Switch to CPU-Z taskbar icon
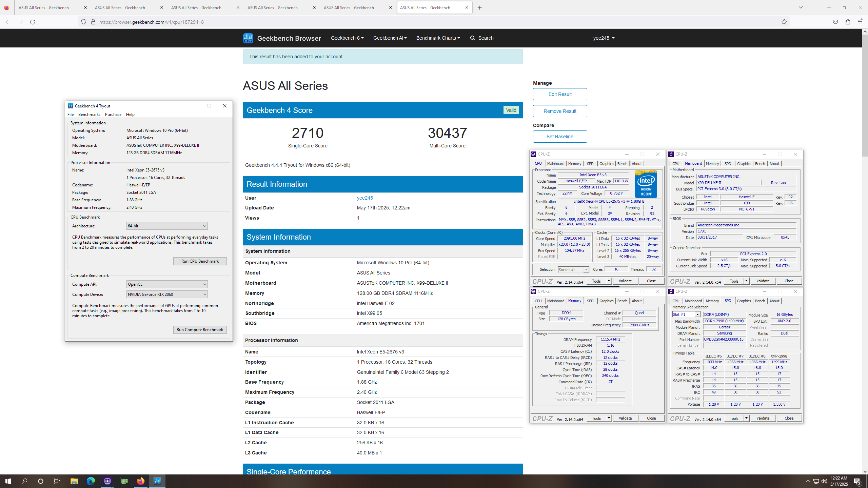Screen dimensions: 868x488 [107, 481]
